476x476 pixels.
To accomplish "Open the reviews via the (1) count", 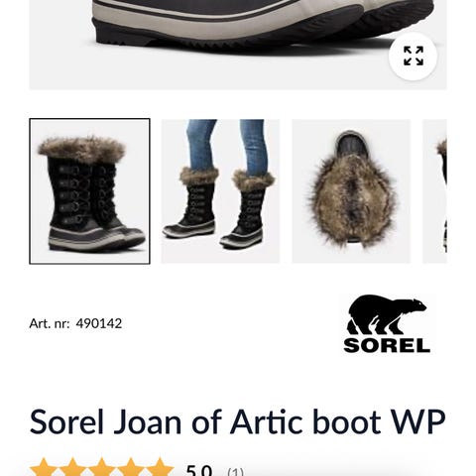I will tap(235, 471).
